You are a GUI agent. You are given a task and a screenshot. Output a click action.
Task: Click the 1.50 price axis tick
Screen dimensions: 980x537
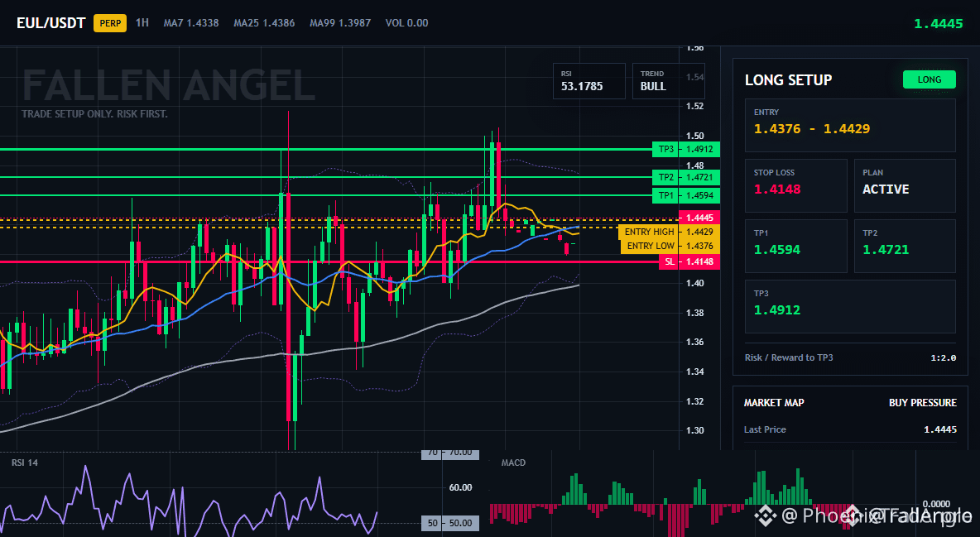coord(695,136)
